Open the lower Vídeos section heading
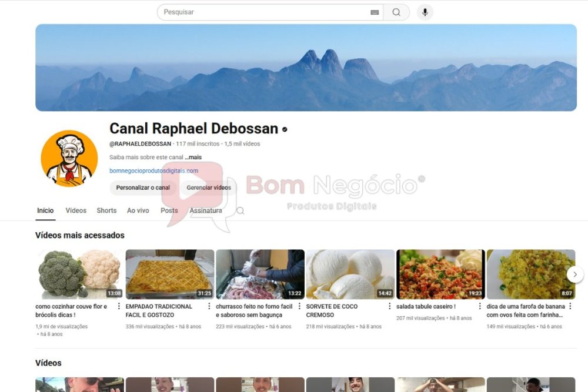The image size is (588, 392). coord(48,363)
